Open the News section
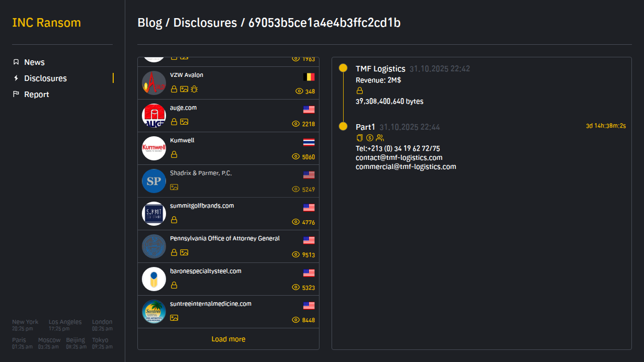This screenshot has height=362, width=644. pyautogui.click(x=34, y=62)
